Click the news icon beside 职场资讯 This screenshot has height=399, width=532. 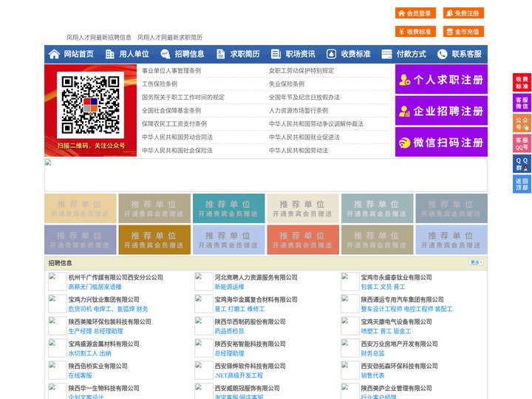click(x=276, y=54)
